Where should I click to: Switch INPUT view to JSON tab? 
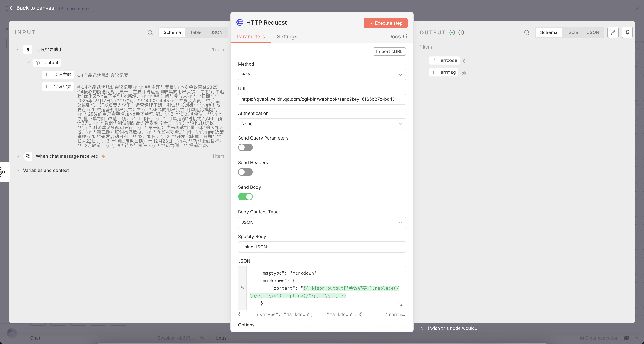point(216,32)
